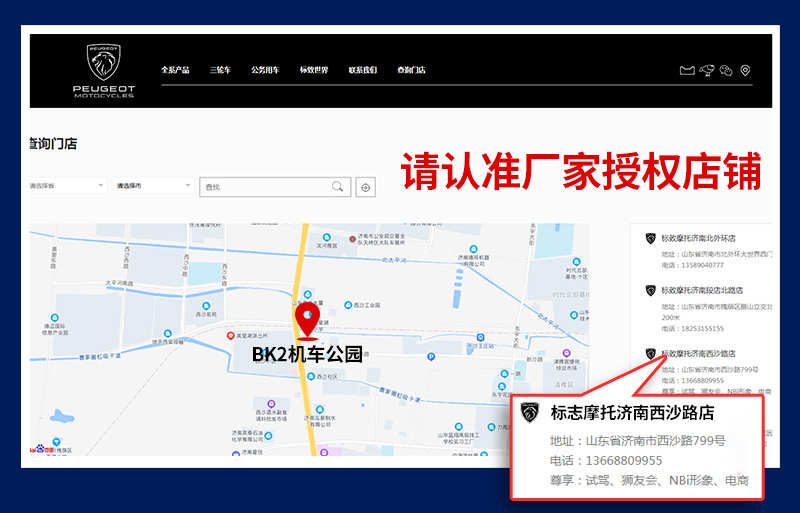Click phone number 18253155155
This screenshot has height=513, width=800.
[702, 328]
